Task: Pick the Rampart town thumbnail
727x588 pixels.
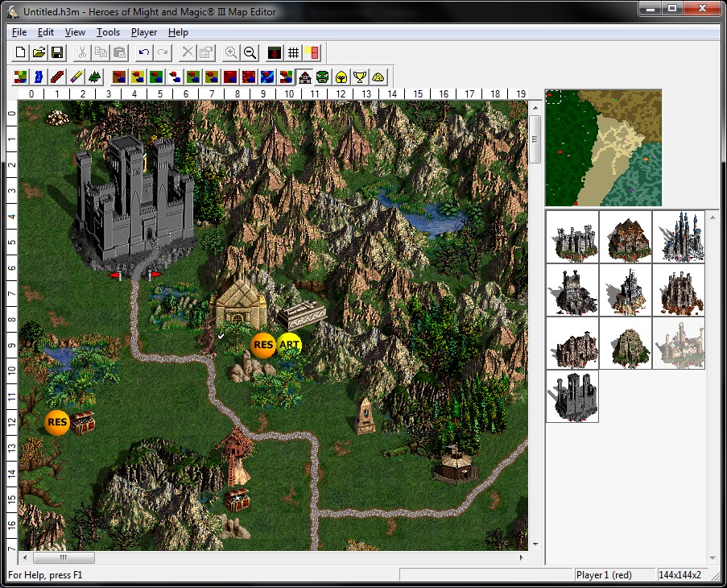Action: click(x=626, y=237)
